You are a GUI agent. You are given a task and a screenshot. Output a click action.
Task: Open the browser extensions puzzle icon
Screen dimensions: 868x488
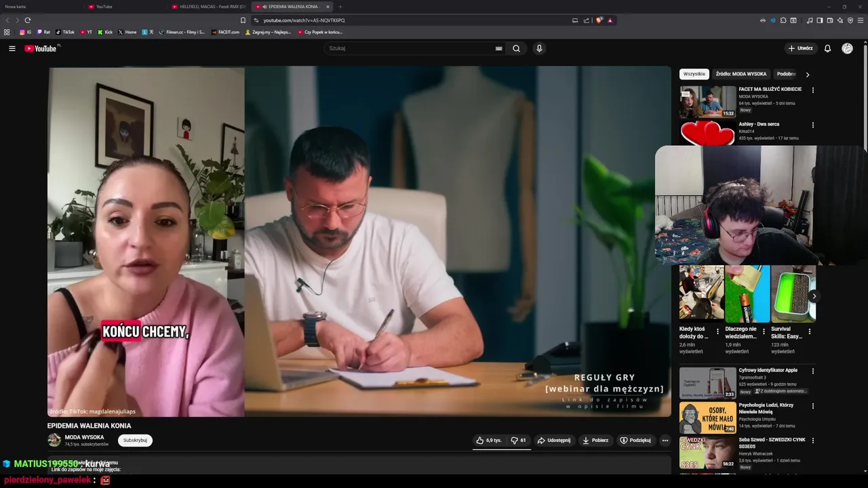pyautogui.click(x=783, y=20)
